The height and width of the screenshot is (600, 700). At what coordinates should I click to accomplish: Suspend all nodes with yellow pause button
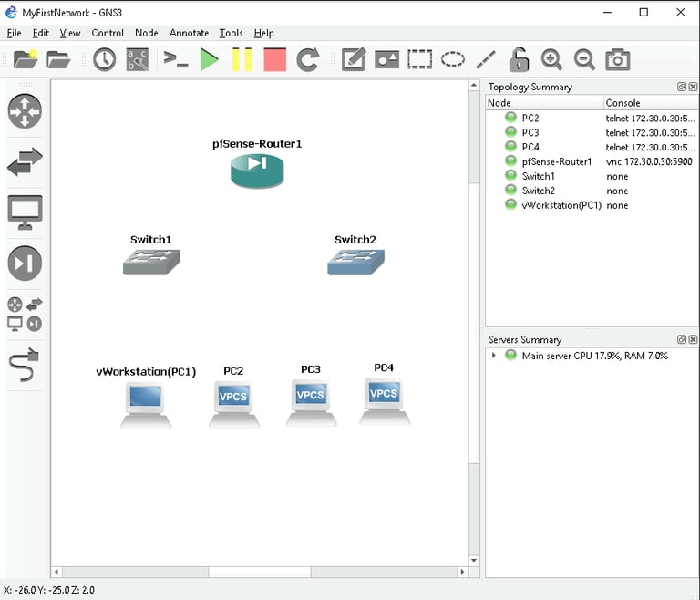[x=242, y=59]
